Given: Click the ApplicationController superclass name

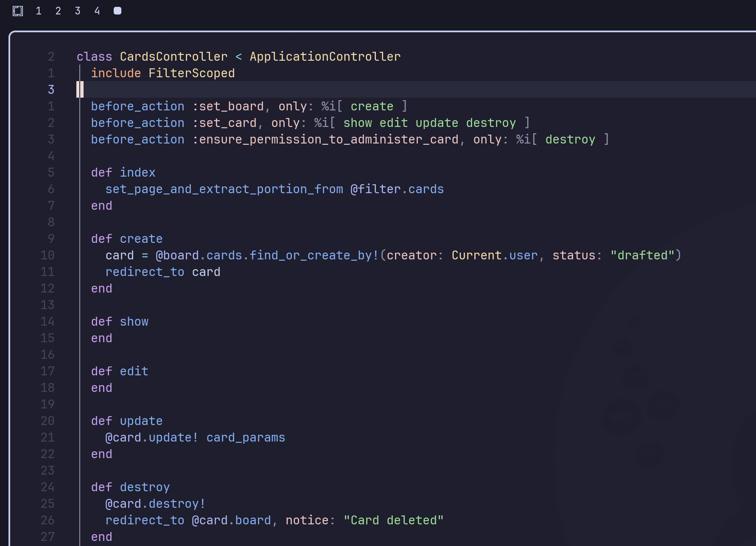Looking at the screenshot, I should coord(325,56).
